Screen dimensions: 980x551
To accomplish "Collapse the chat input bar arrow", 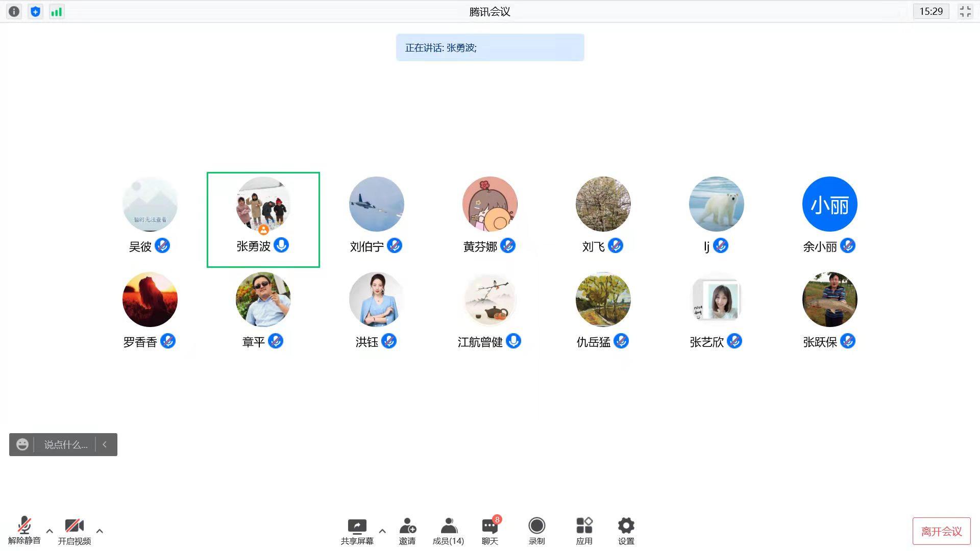I will click(105, 444).
